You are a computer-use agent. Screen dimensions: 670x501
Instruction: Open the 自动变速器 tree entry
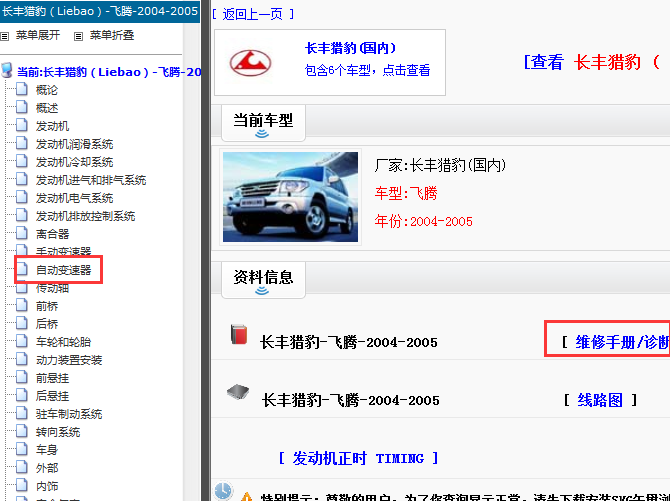pyautogui.click(x=63, y=270)
